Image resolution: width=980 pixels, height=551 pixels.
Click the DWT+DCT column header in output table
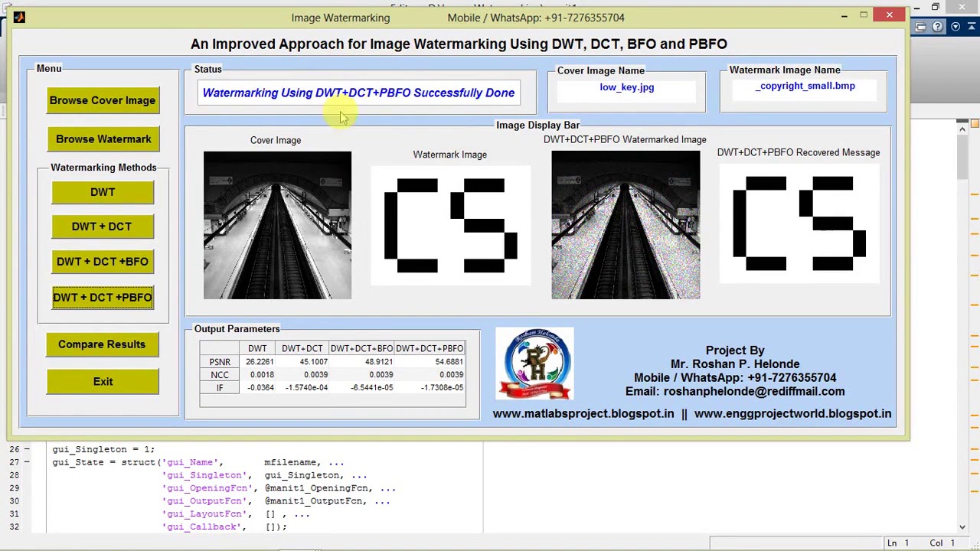click(x=302, y=349)
